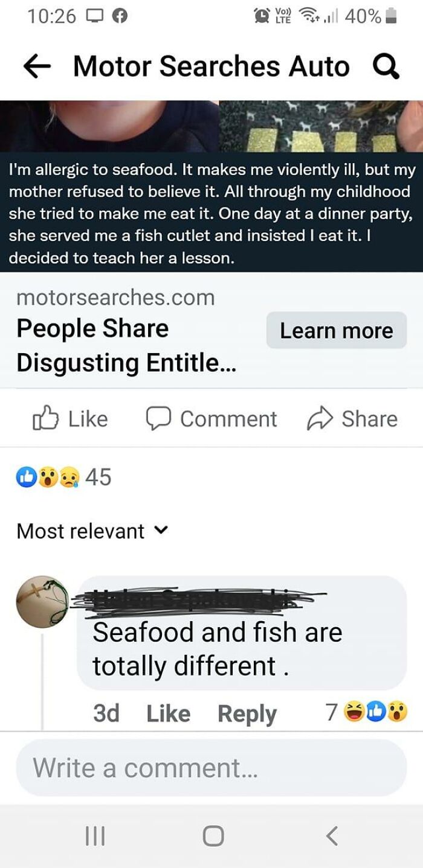
Task: Tap Reply under the seafood comment
Action: [246, 713]
